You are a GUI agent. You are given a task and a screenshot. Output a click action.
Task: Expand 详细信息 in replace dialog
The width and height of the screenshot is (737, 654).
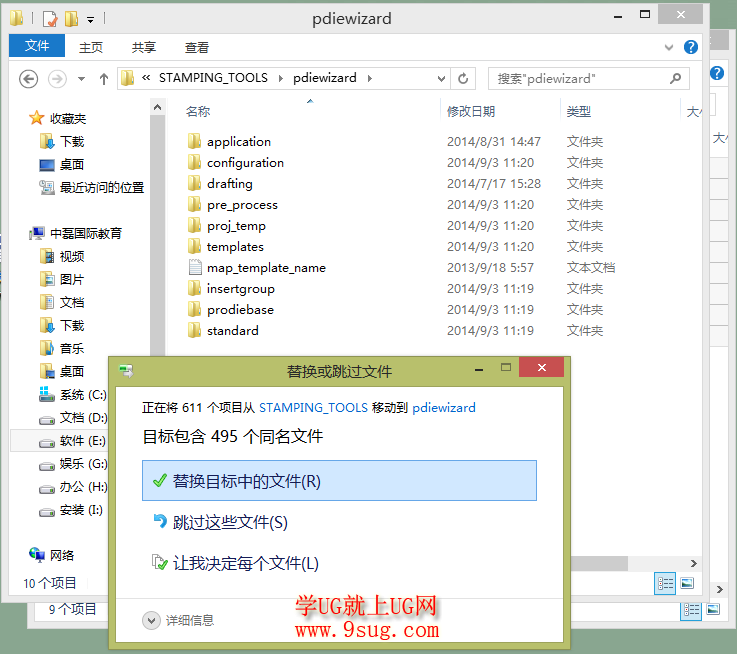click(178, 620)
